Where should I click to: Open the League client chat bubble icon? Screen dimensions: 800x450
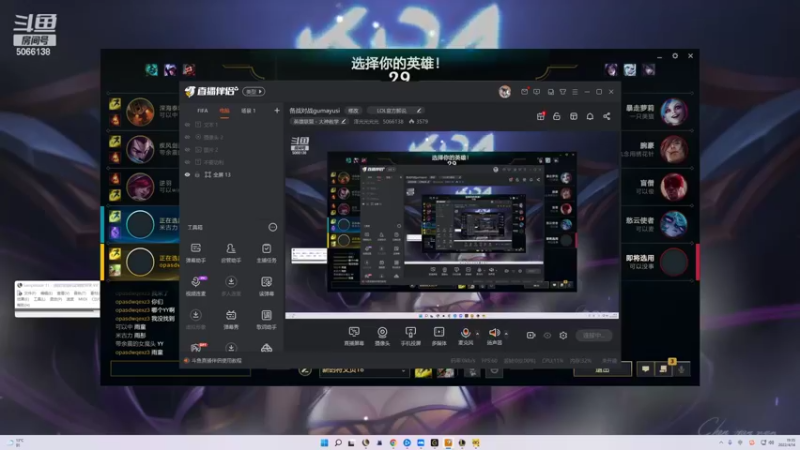(x=645, y=369)
